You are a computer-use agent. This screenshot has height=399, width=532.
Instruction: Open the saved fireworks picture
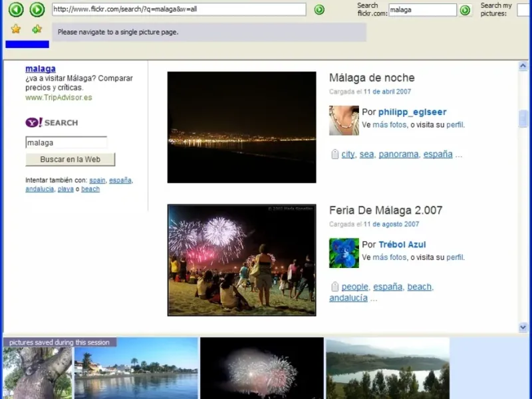click(x=262, y=368)
